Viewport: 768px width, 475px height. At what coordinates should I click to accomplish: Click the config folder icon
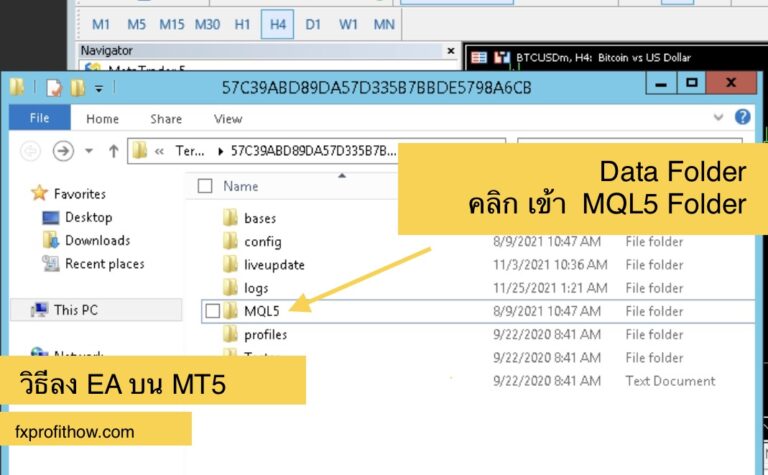pos(230,241)
